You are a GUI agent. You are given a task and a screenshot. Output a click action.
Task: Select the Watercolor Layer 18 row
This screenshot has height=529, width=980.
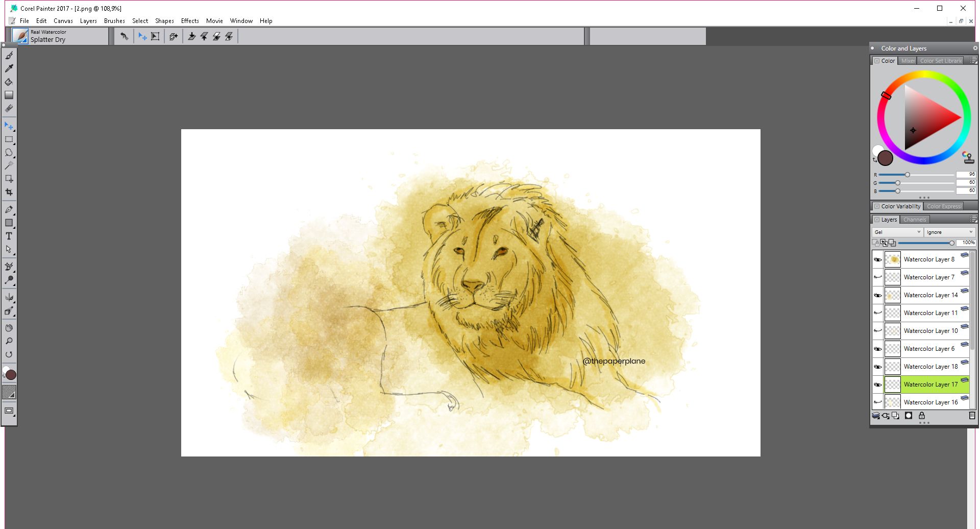921,367
